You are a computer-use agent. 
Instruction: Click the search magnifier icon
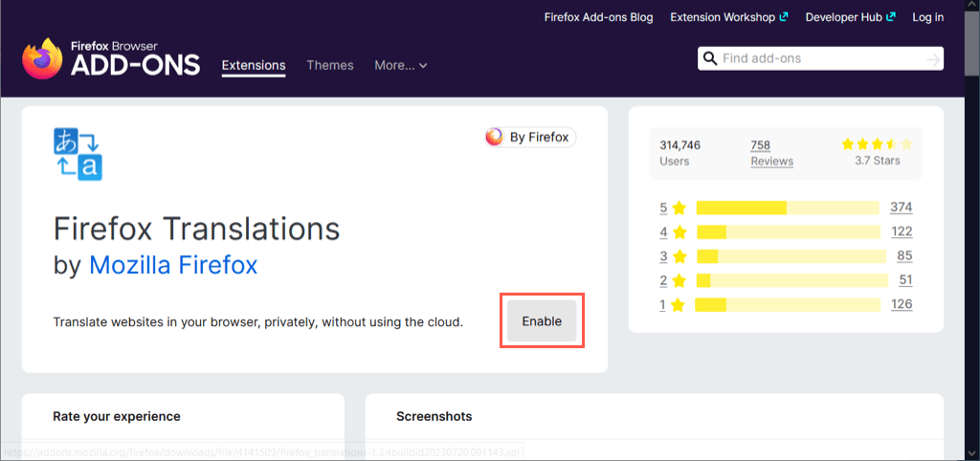(x=710, y=58)
